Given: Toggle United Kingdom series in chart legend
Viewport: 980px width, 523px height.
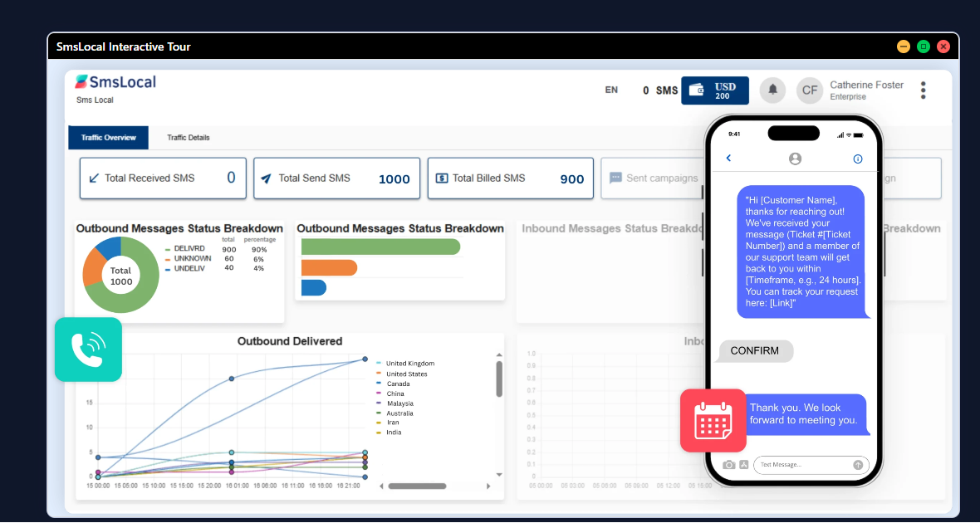Looking at the screenshot, I should coord(405,363).
